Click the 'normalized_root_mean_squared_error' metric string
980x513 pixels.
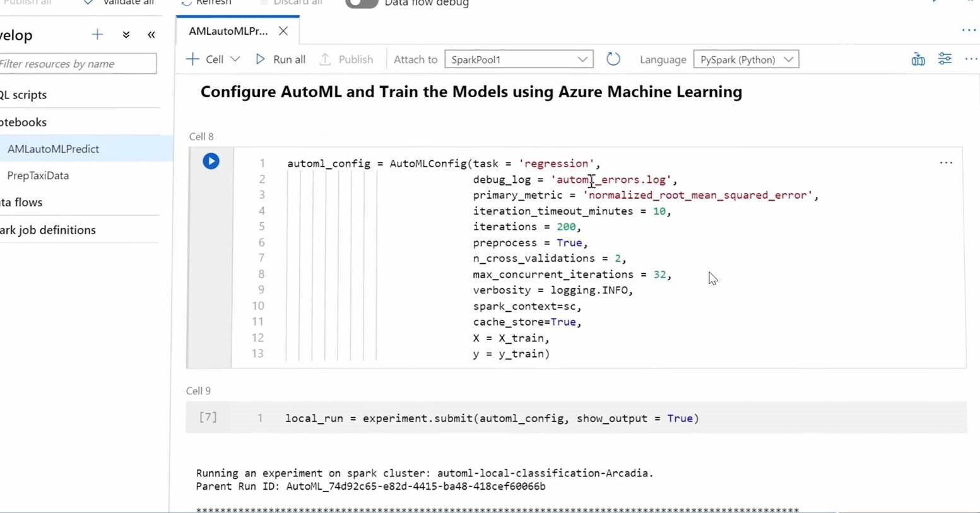(697, 195)
